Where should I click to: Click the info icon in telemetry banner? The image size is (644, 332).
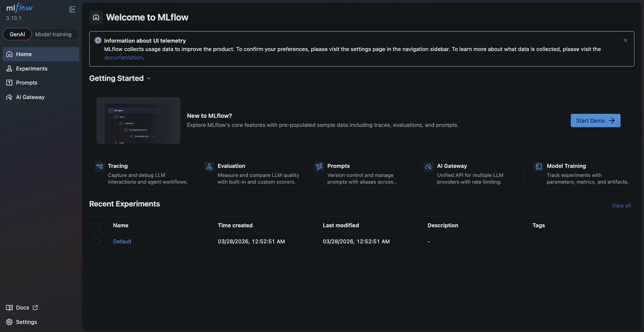(x=98, y=40)
